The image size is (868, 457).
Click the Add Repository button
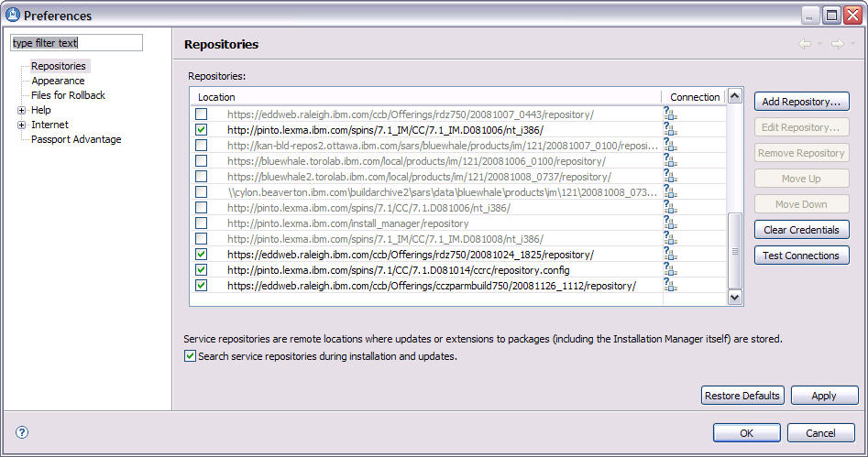coord(802,102)
